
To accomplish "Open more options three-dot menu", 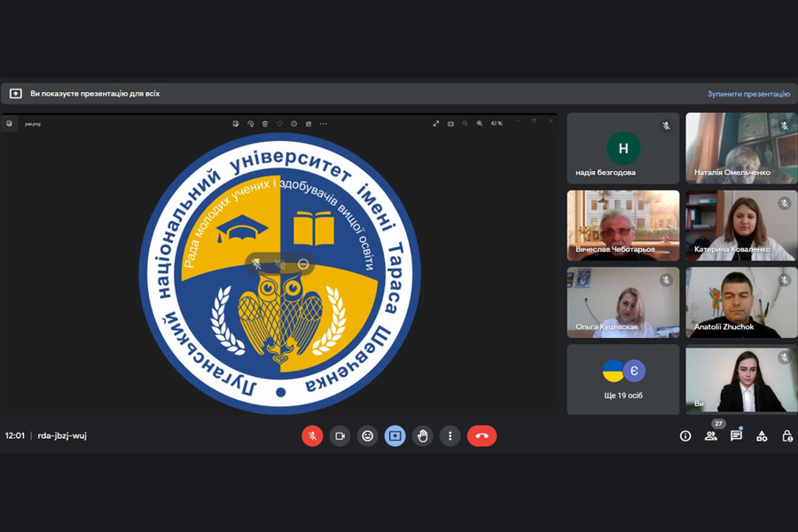I will (450, 435).
